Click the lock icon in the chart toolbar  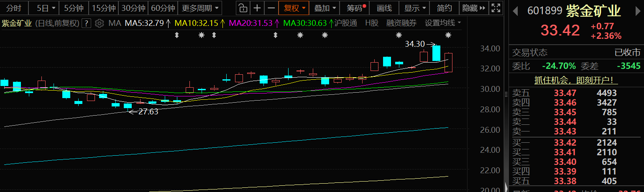[x=243, y=8]
